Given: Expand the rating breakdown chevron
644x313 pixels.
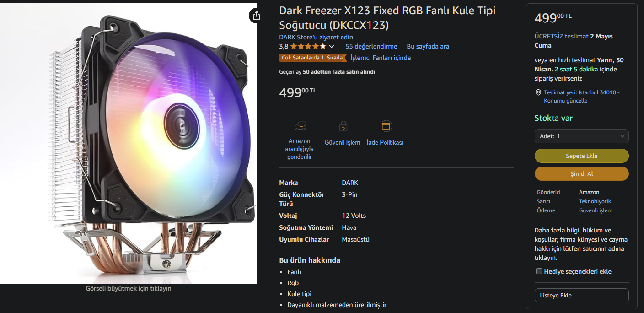Looking at the screenshot, I should click(x=332, y=46).
